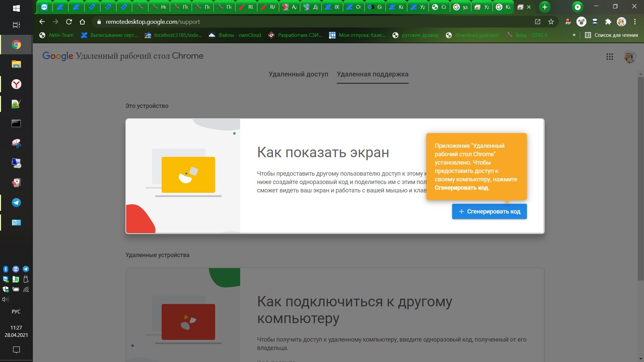Go to the browser Home page
Image resolution: width=644 pixels, height=362 pixels.
pyautogui.click(x=83, y=22)
